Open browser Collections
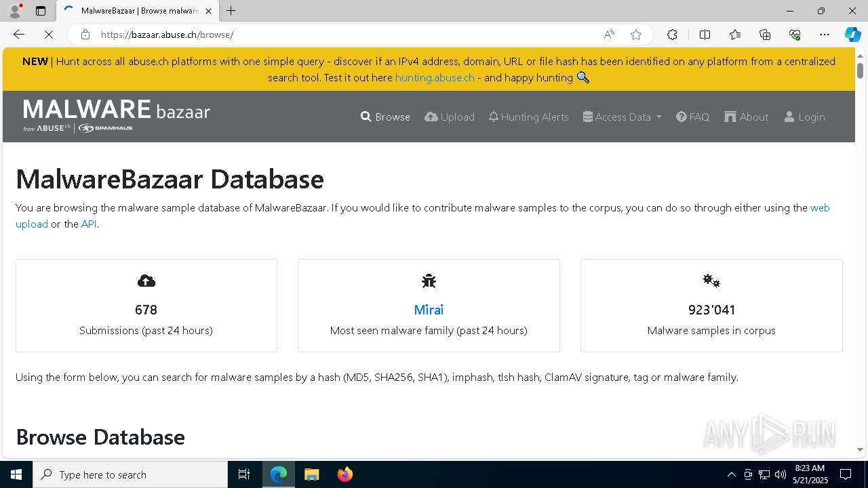The width and height of the screenshot is (868, 488). tap(765, 35)
